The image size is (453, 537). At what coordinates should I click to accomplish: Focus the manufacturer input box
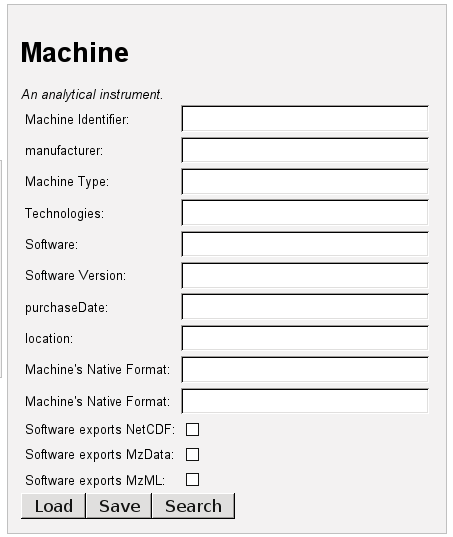pos(305,150)
